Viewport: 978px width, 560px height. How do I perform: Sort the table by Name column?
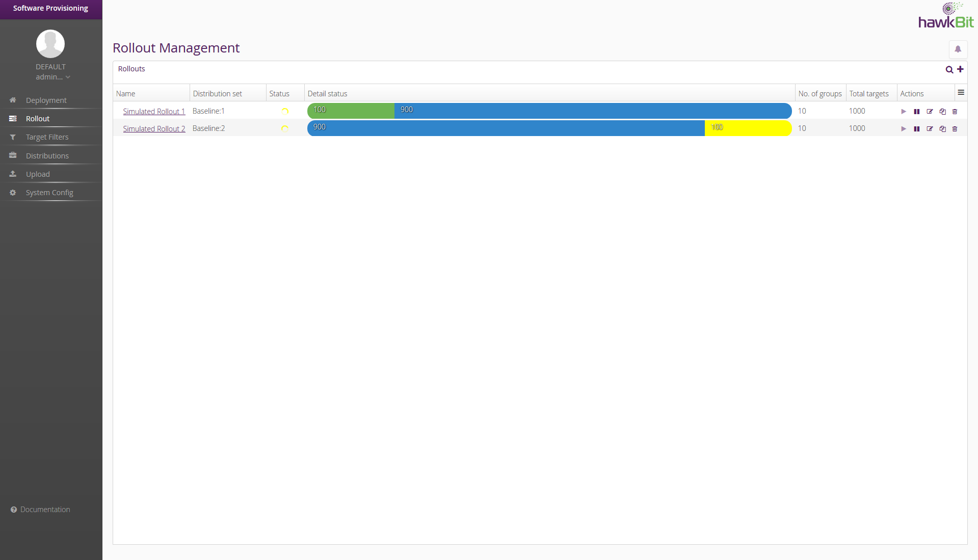126,94
